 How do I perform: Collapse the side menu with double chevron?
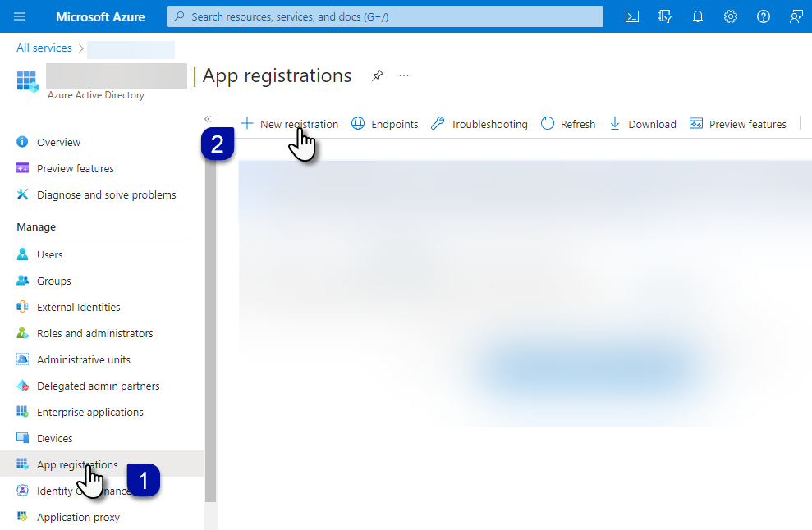208,119
